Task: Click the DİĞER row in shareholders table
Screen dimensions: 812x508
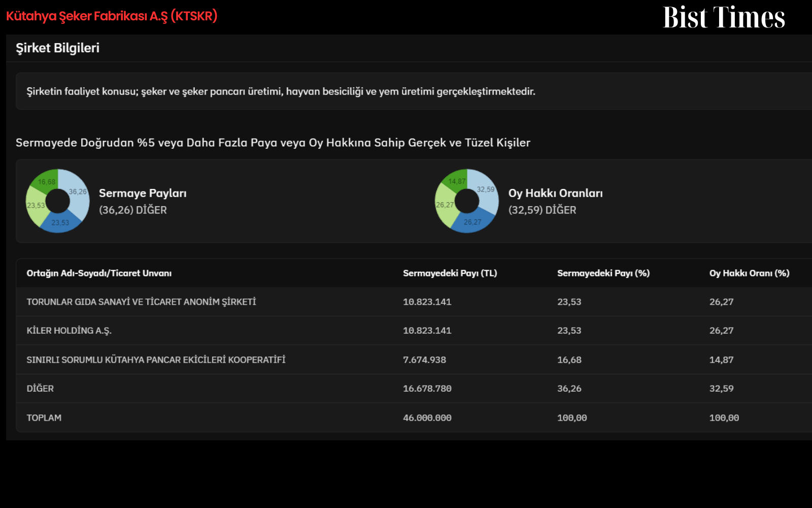Action: [x=414, y=389]
